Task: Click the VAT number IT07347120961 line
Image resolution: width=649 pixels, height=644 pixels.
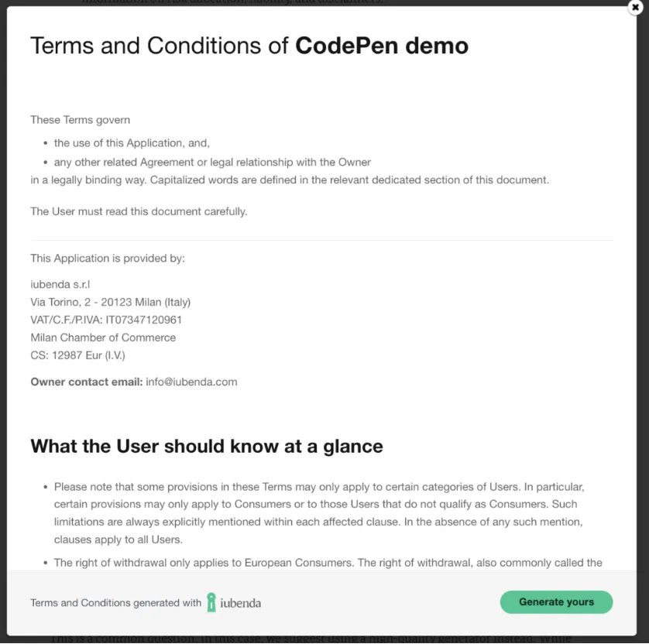Action: tap(106, 320)
